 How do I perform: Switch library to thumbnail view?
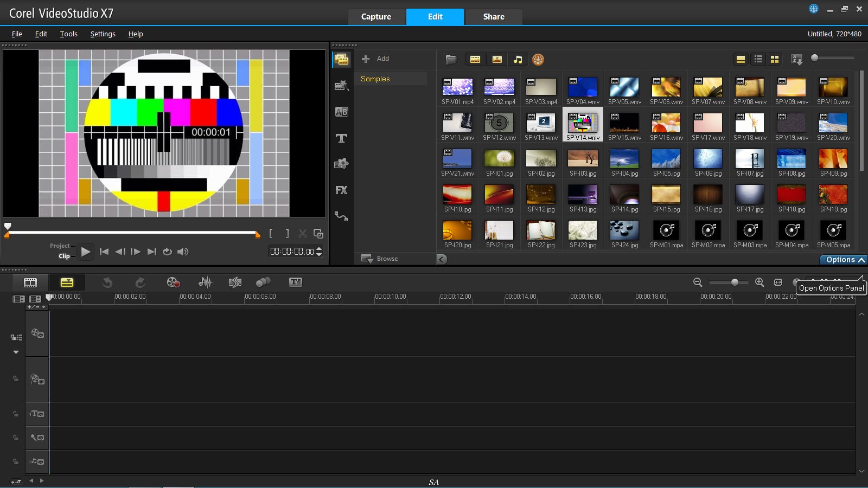click(x=775, y=60)
